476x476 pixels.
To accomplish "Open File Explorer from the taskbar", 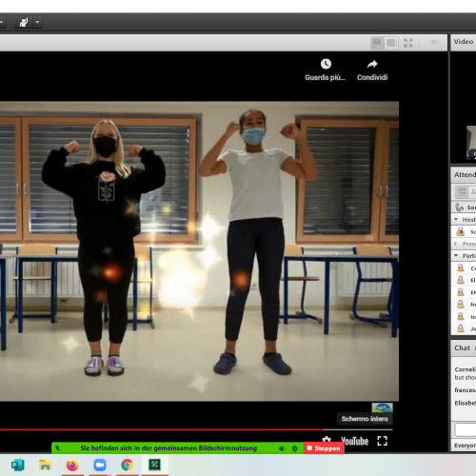I will pos(45,466).
